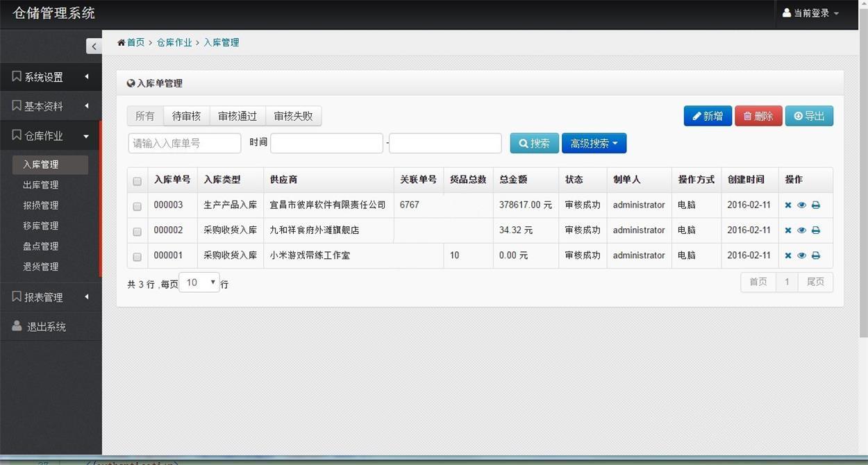This screenshot has width=868, height=465.
Task: Click the 入库单号 column header
Action: 172,180
